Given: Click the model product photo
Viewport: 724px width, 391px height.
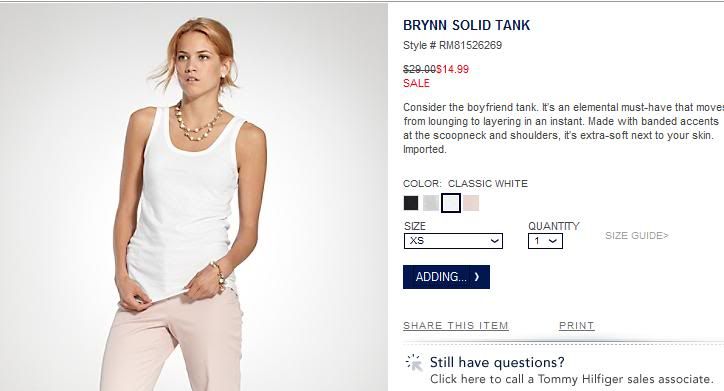Looking at the screenshot, I should click(x=194, y=197).
